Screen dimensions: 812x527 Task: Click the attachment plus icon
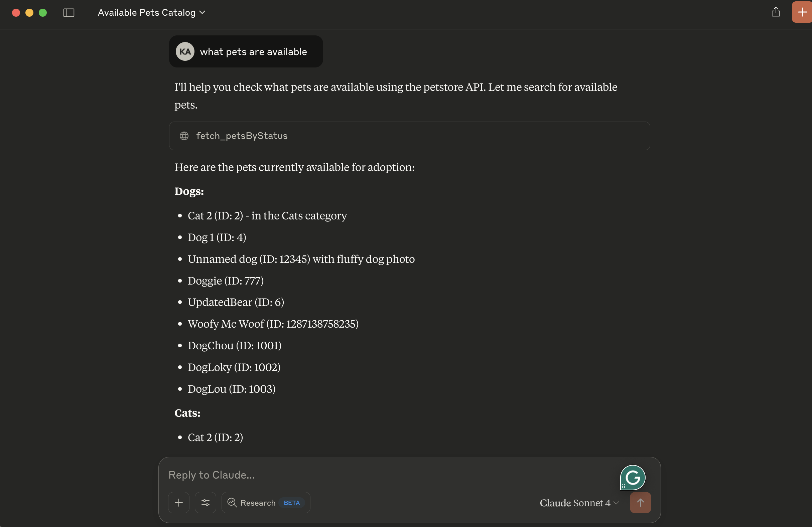(178, 503)
